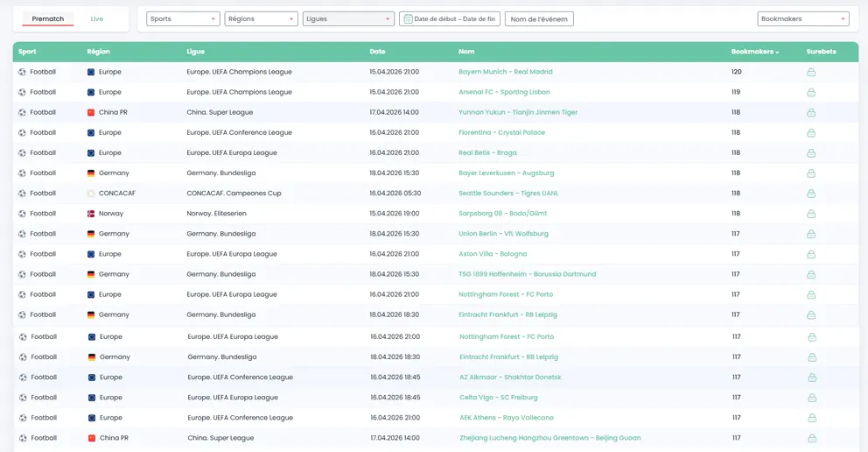Click lock icon for Sarpsborg 08 row
868x452 pixels.
point(810,214)
